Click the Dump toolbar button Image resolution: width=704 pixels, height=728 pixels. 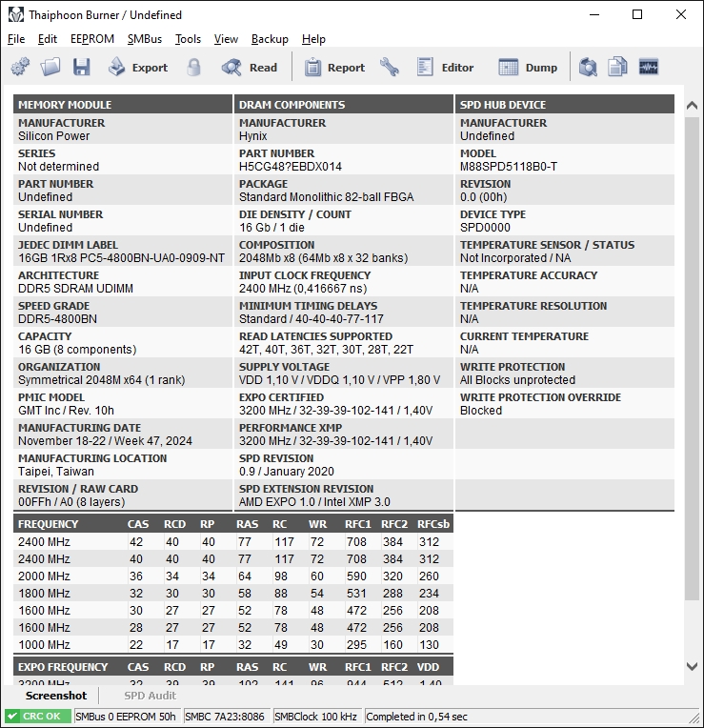pos(529,67)
